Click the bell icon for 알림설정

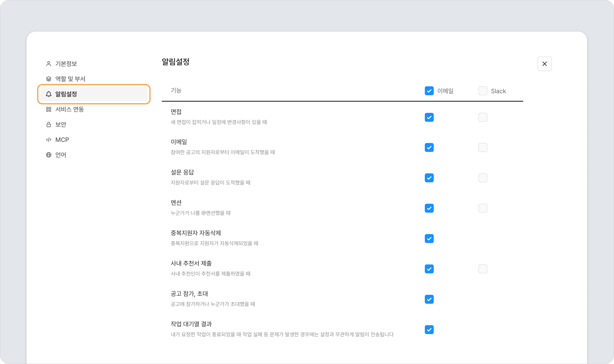pos(49,94)
